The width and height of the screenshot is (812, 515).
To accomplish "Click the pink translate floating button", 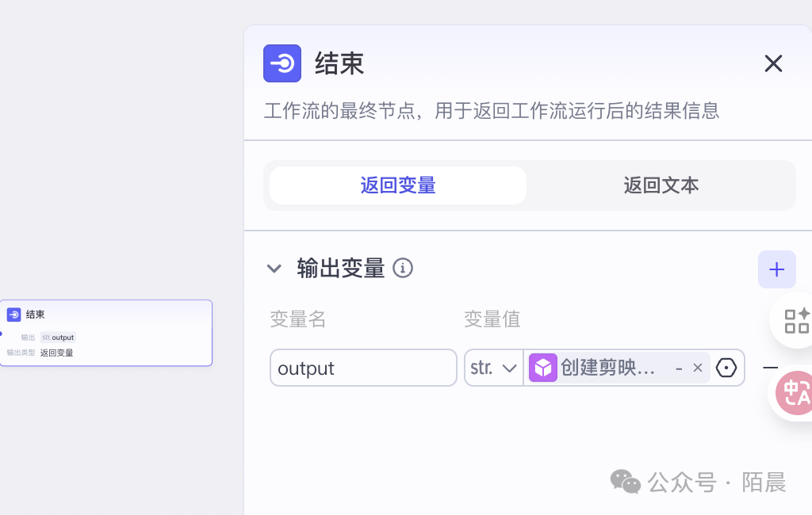I will 794,392.
